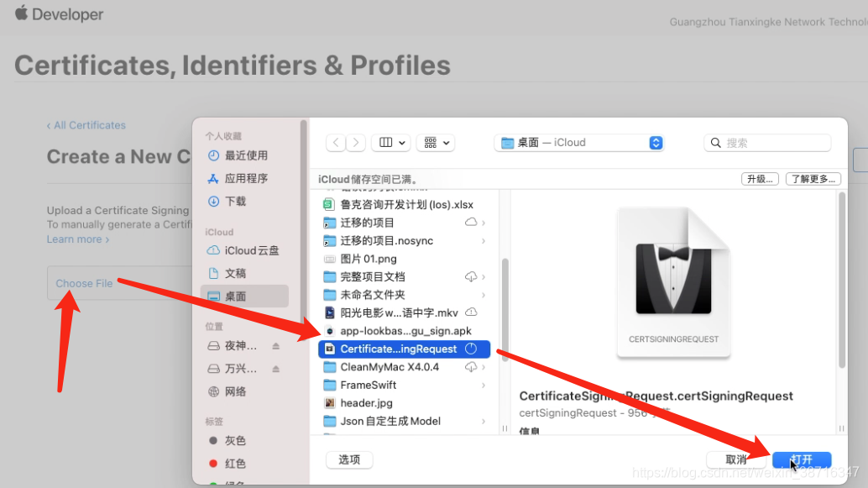Click the 搜索 search field
868x488 pixels.
(x=767, y=143)
